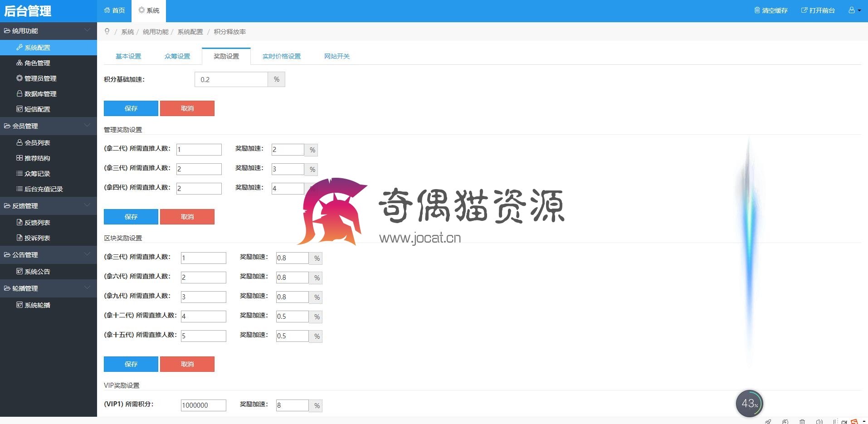Collapse the 反馈管理 section chevron

(88, 205)
